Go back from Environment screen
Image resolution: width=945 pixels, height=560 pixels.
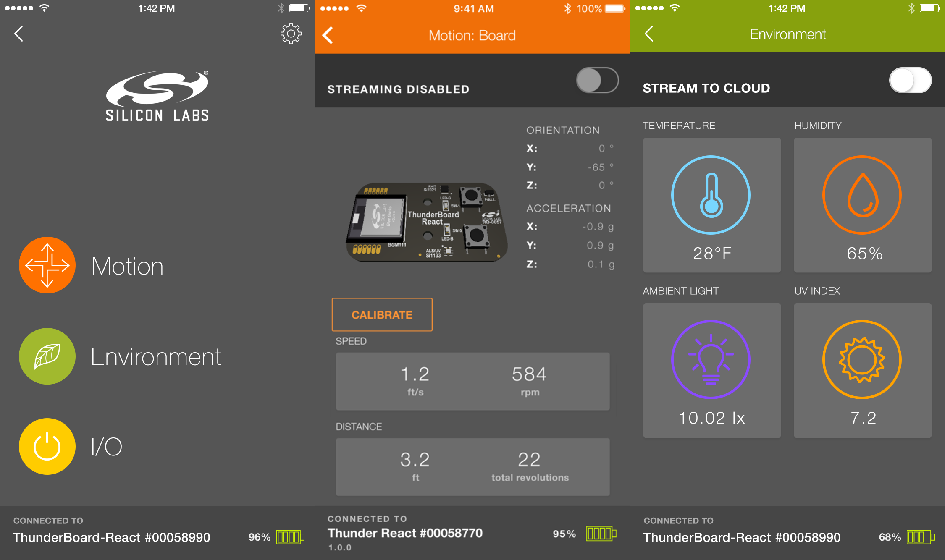click(x=649, y=34)
